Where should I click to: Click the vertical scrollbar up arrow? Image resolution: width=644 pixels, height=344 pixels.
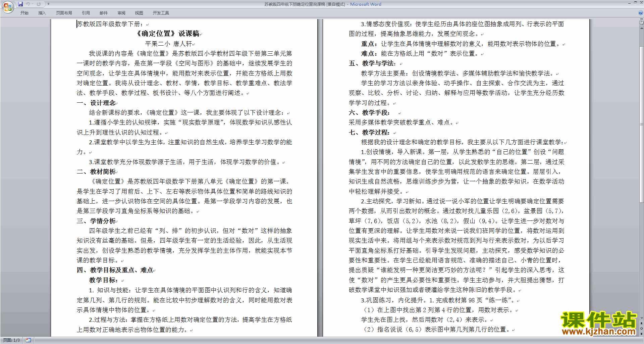642,28
